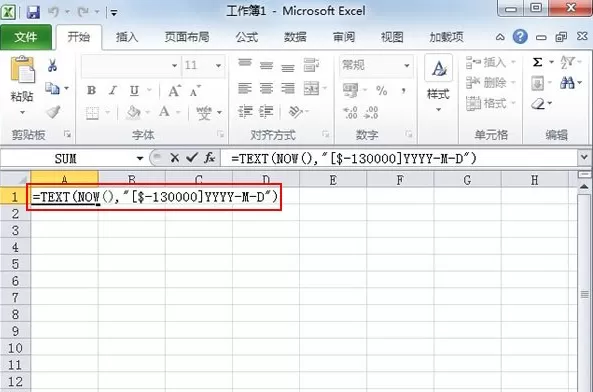This screenshot has height=392, width=593.
Task: Click Increase Decimal icon
Action: (350, 113)
